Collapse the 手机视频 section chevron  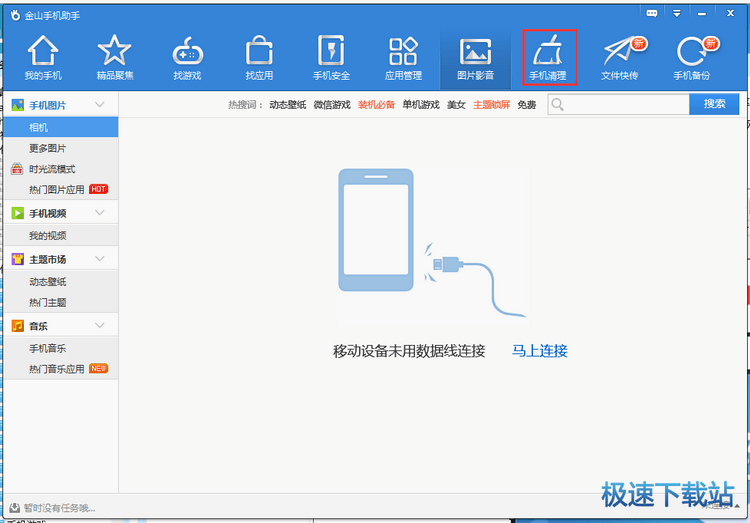pos(99,212)
